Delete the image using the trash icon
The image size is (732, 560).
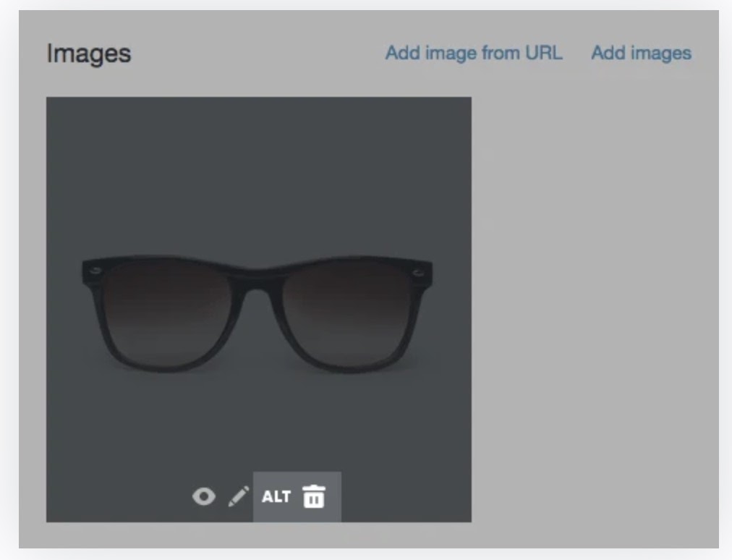click(x=314, y=497)
